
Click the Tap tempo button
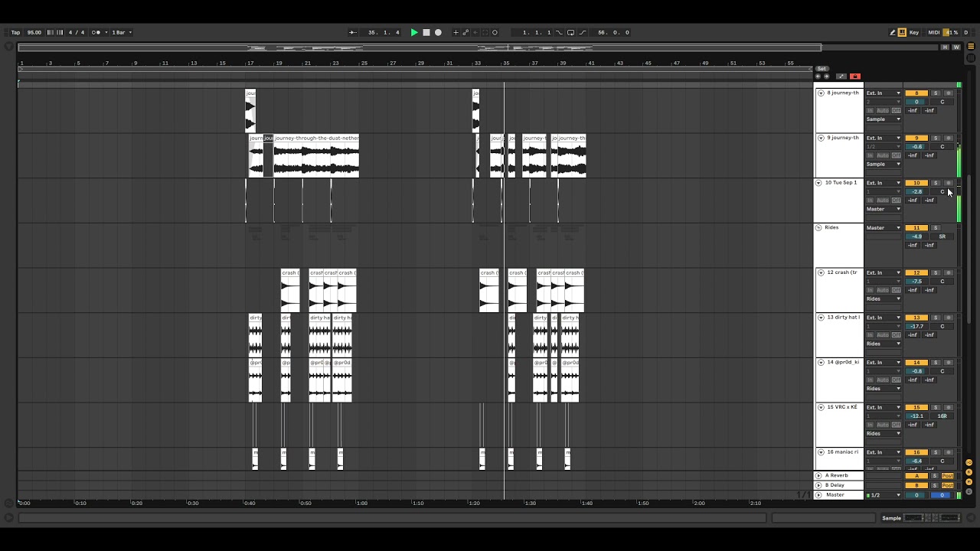point(15,32)
